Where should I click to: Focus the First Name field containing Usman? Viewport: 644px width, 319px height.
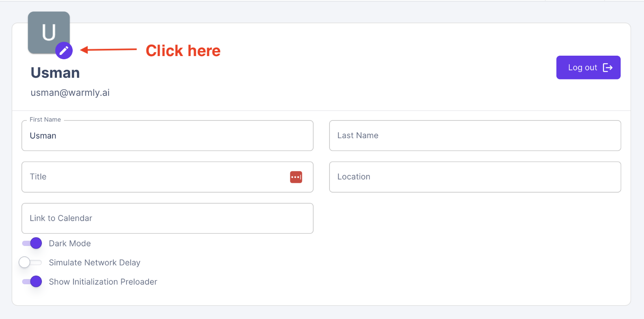167,136
